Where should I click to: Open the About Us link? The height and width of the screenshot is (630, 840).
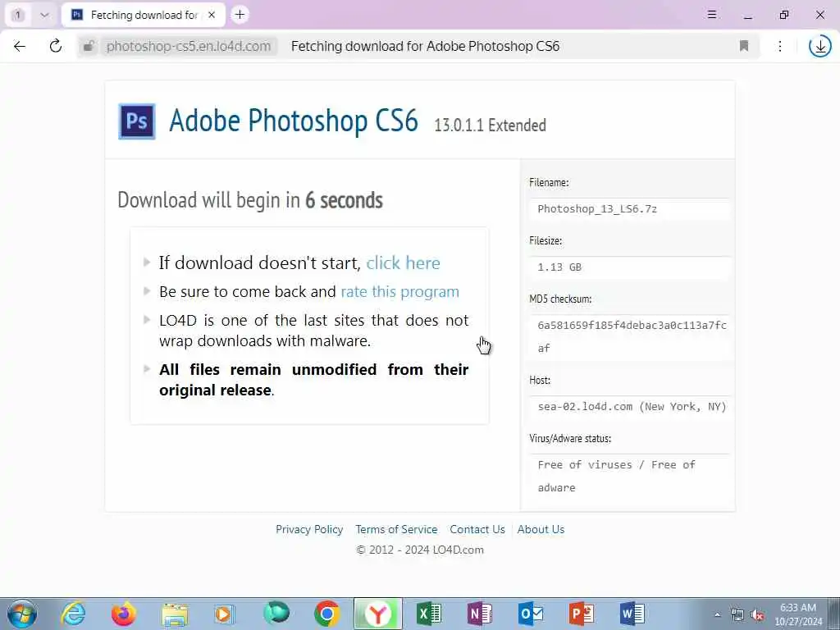(541, 529)
